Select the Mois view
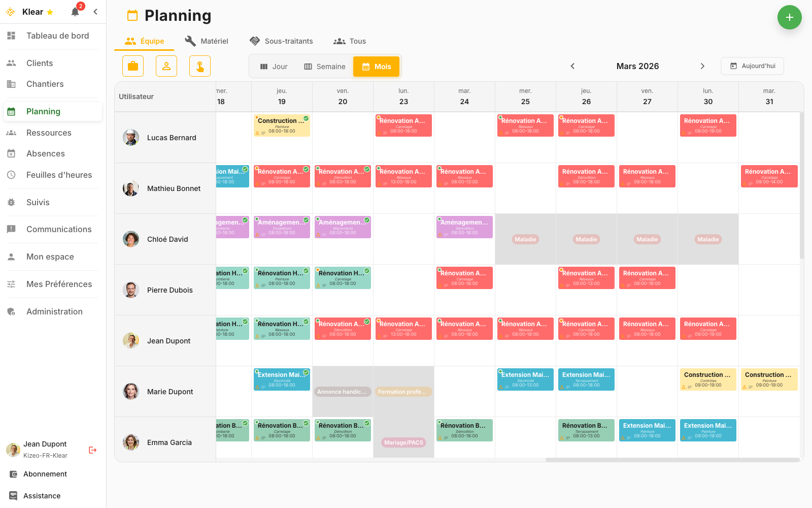The image size is (812, 508). click(x=377, y=67)
